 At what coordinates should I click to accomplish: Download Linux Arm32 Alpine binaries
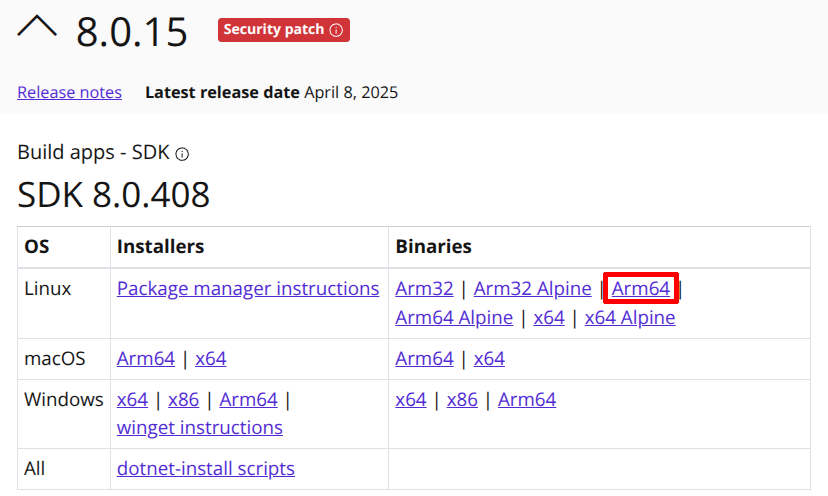coord(532,289)
